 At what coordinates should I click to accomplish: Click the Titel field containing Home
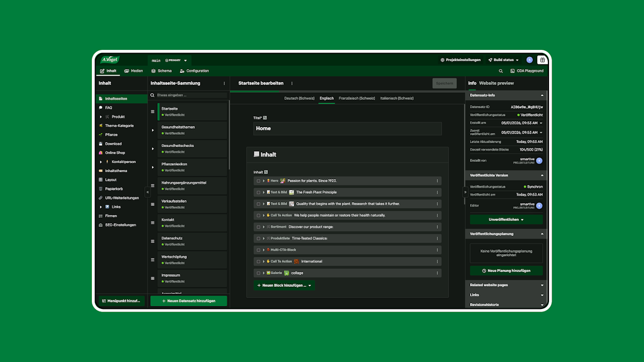click(347, 129)
